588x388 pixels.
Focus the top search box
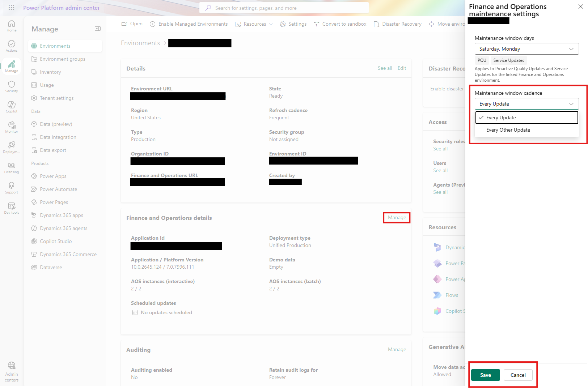(x=284, y=8)
